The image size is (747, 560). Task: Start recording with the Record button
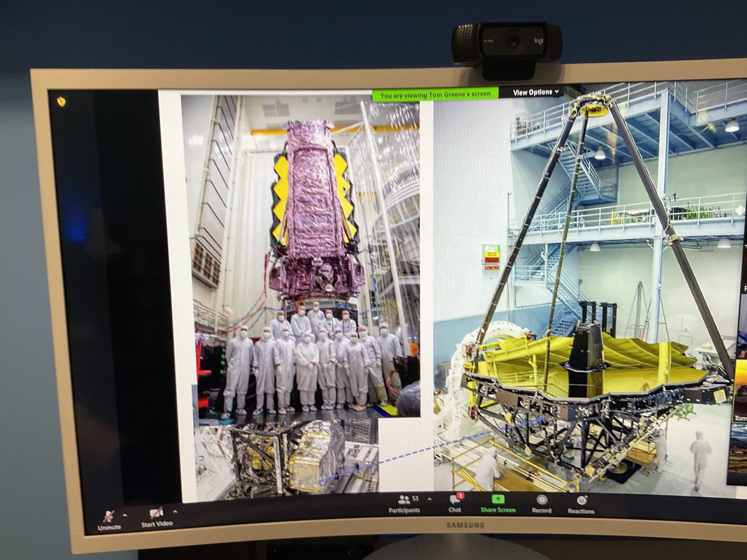tap(542, 503)
